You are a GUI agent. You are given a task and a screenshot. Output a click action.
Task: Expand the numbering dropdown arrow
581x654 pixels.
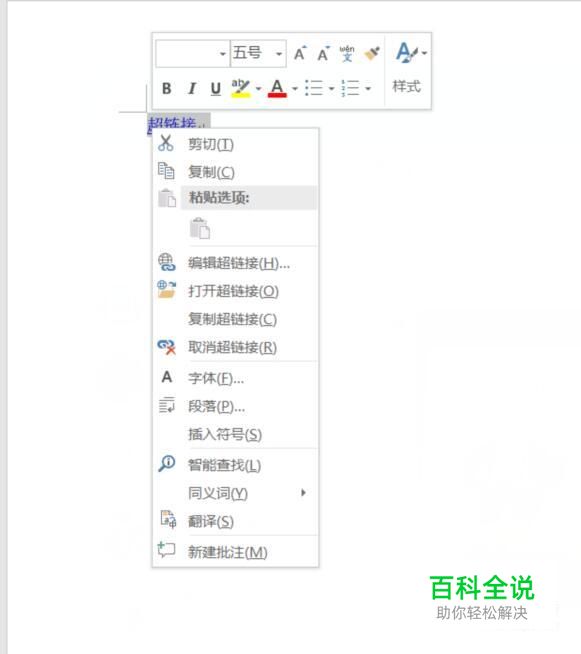368,88
